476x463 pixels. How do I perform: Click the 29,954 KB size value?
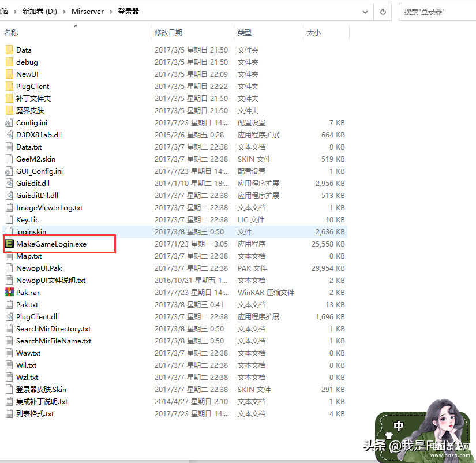tap(328, 268)
